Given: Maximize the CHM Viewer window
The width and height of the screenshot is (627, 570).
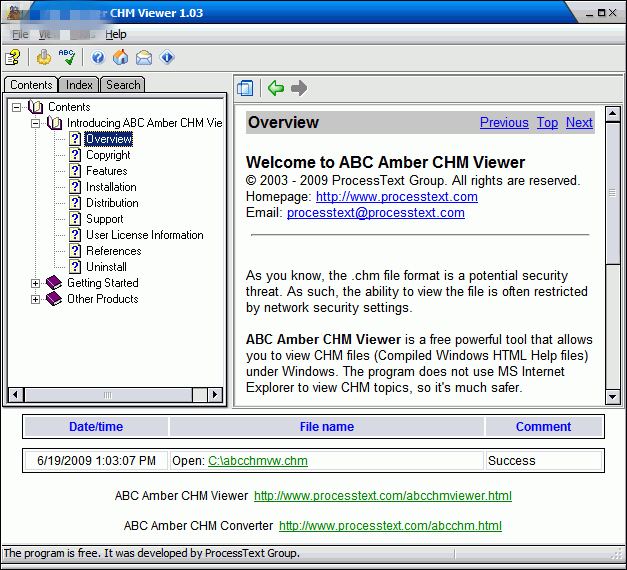Looking at the screenshot, I should click(x=601, y=13).
